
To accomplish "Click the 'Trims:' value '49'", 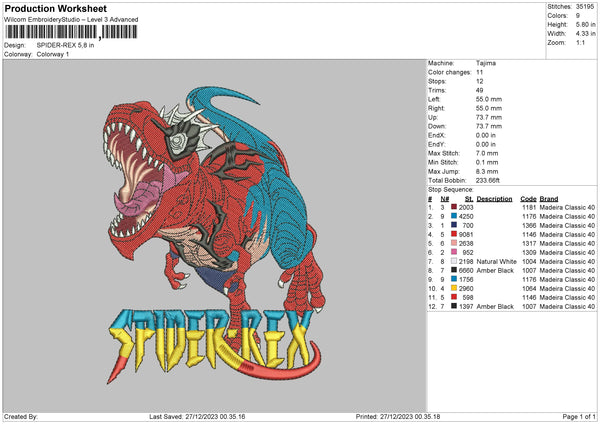I will pos(479,90).
